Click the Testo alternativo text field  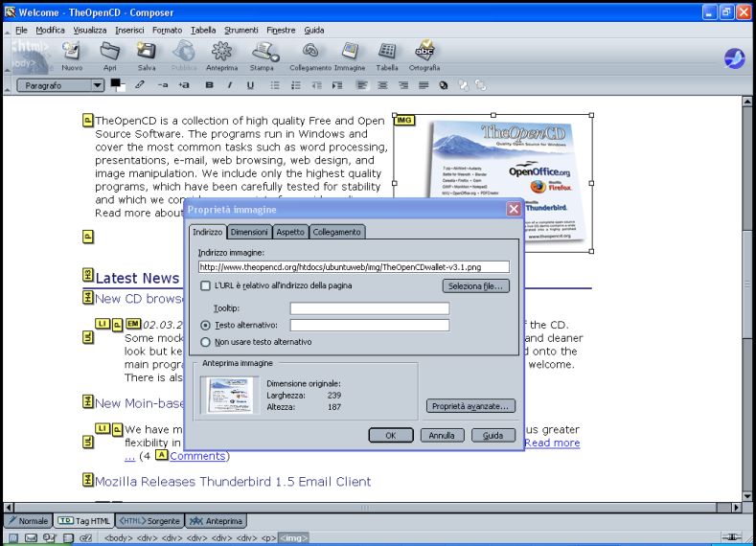(x=370, y=326)
